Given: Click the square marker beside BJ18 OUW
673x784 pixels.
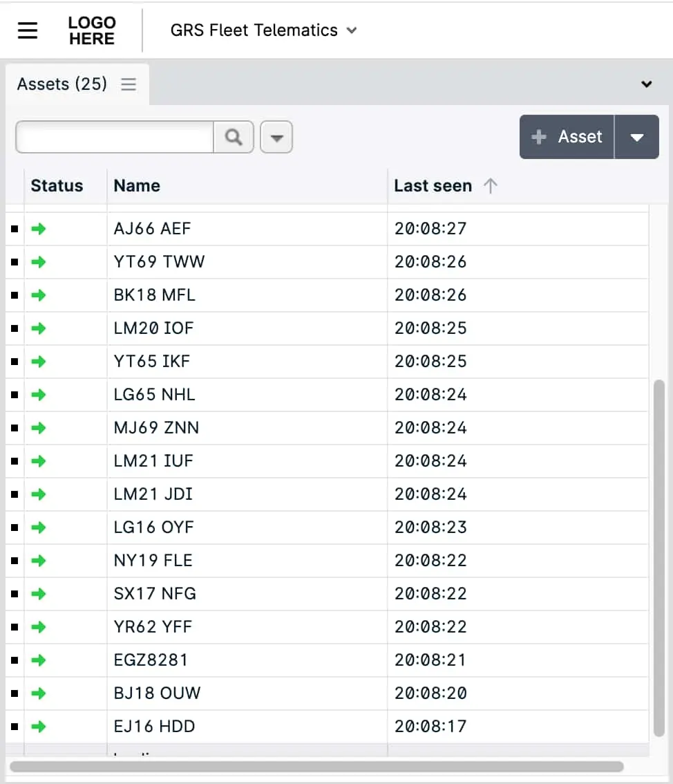Looking at the screenshot, I should coord(15,693).
